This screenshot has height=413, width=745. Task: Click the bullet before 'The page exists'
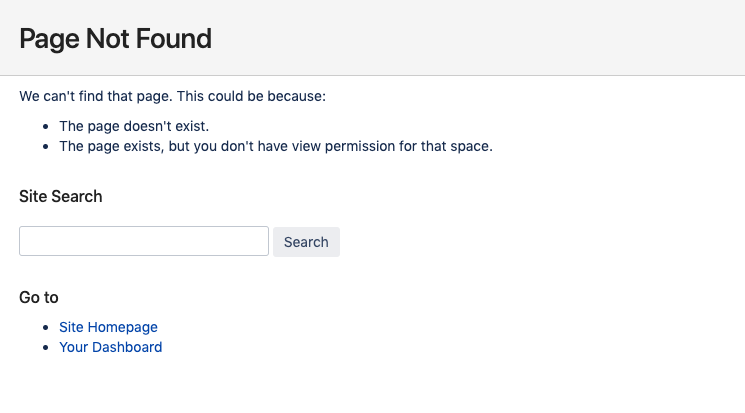point(46,146)
